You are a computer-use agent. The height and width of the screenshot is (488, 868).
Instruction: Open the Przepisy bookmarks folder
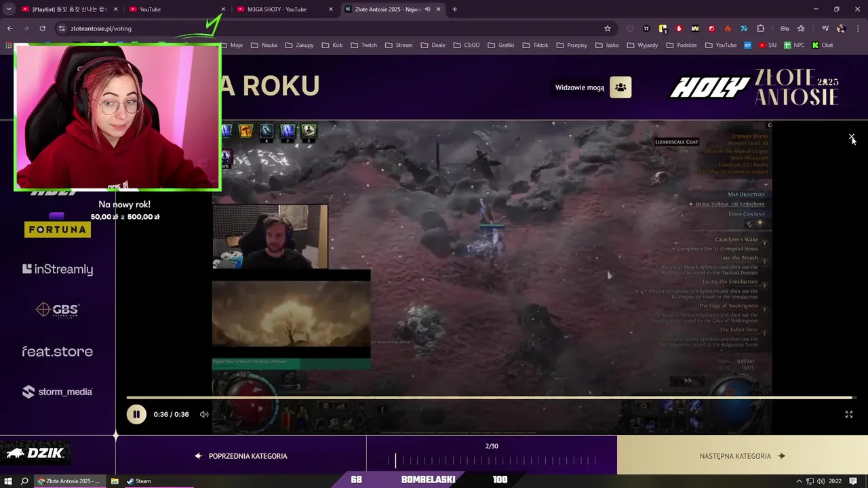pyautogui.click(x=572, y=45)
